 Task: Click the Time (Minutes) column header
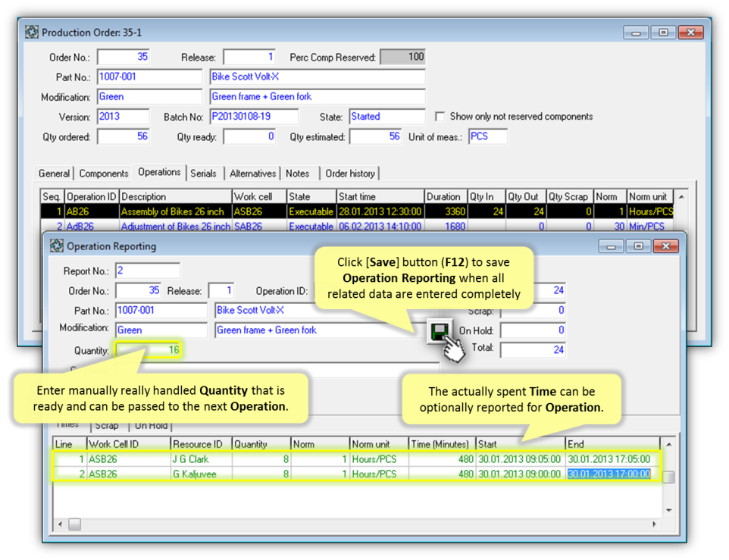[442, 444]
